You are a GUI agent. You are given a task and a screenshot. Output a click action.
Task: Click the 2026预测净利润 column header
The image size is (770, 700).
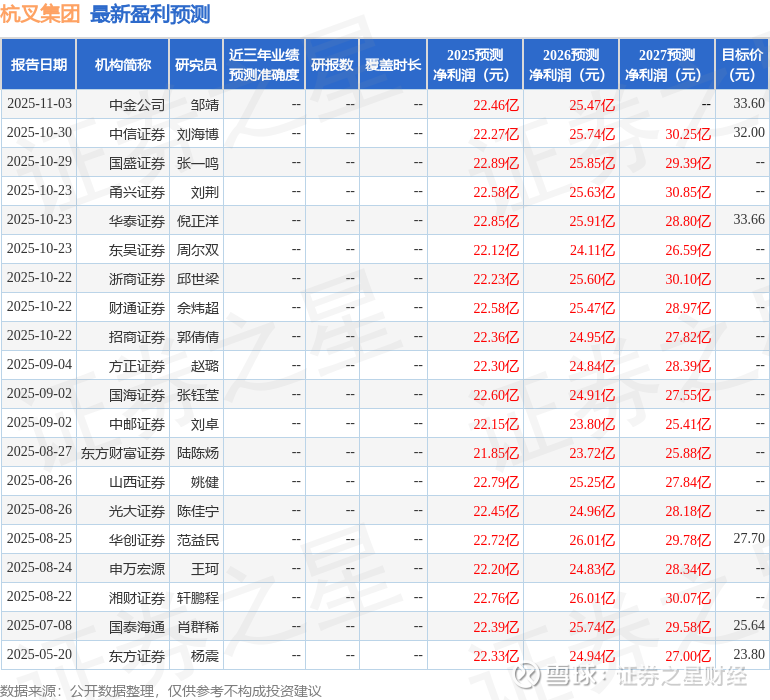pos(571,64)
